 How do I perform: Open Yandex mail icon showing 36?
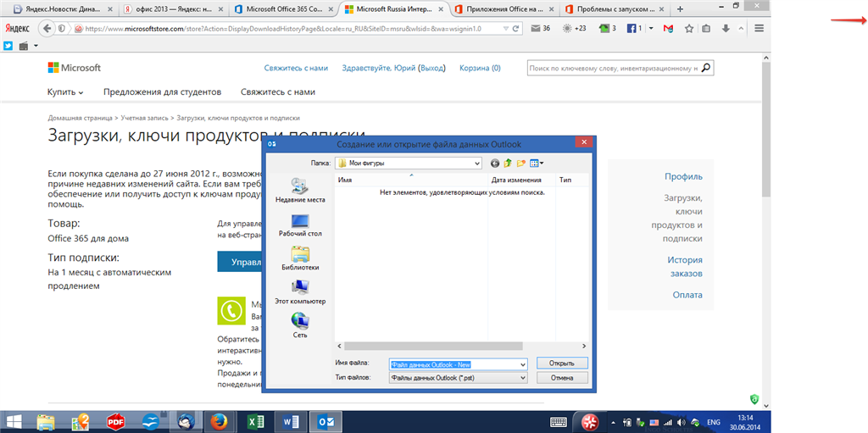(x=540, y=28)
